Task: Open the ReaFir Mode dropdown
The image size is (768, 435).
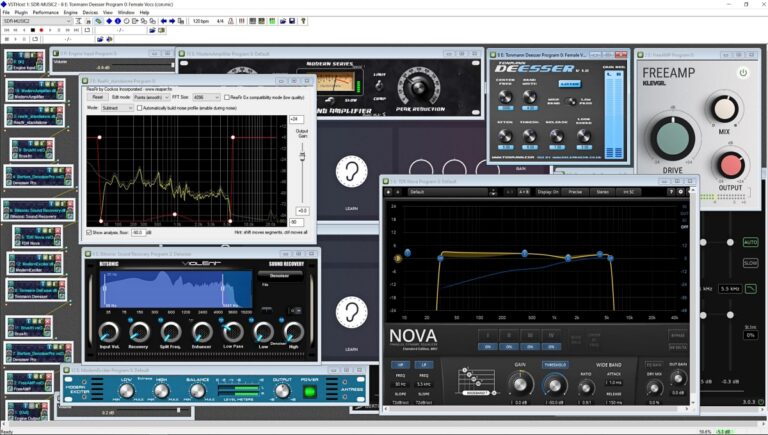Action: click(117, 107)
